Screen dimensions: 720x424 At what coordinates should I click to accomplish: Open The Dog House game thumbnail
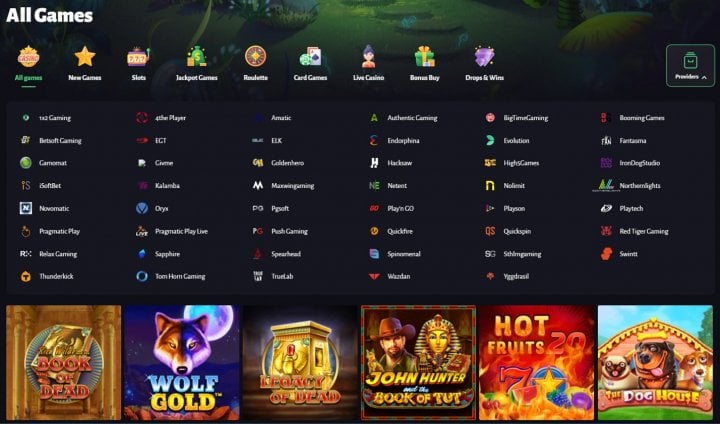coord(655,362)
